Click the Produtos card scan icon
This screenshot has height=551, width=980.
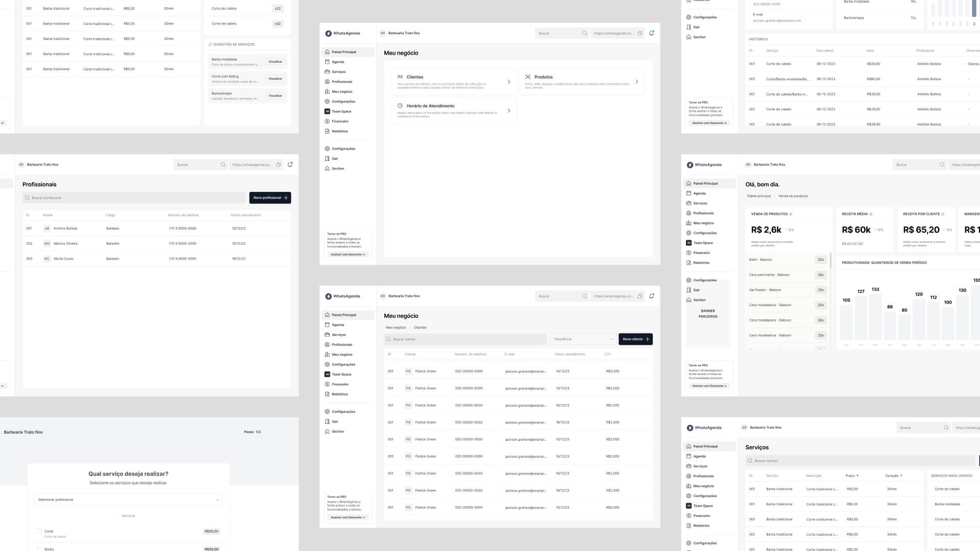coord(528,77)
